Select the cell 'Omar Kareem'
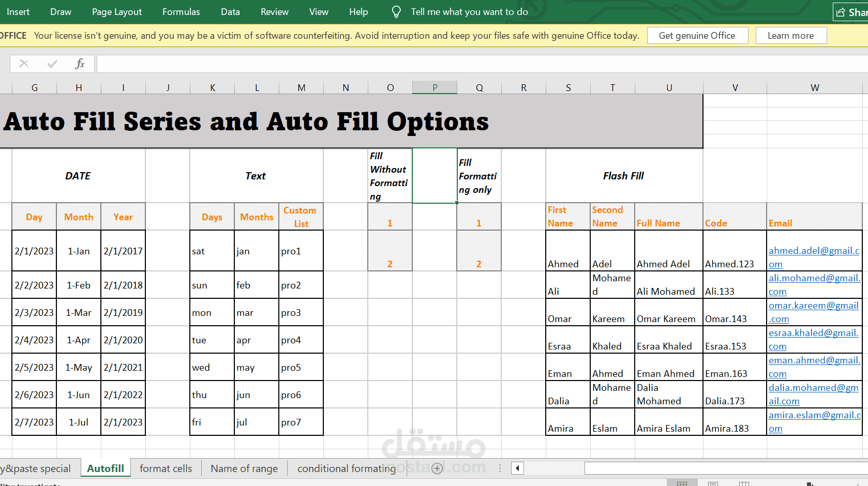 click(x=669, y=312)
